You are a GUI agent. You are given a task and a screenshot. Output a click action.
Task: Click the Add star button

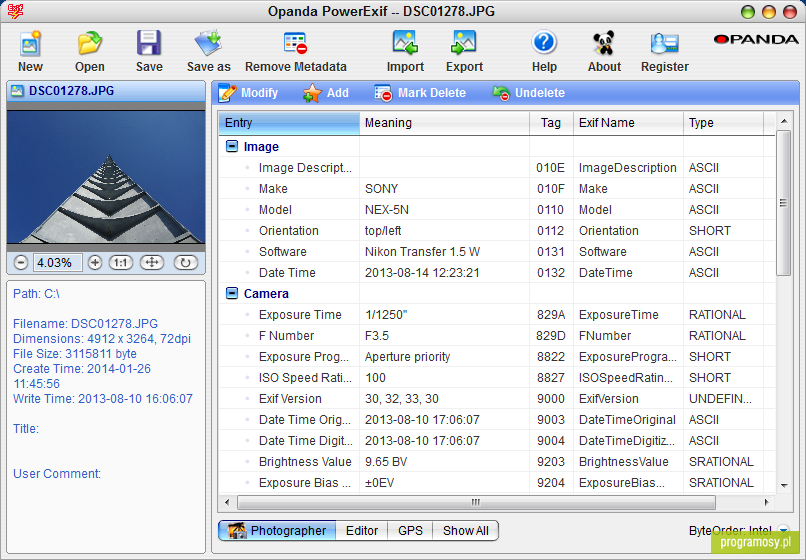pyautogui.click(x=326, y=93)
